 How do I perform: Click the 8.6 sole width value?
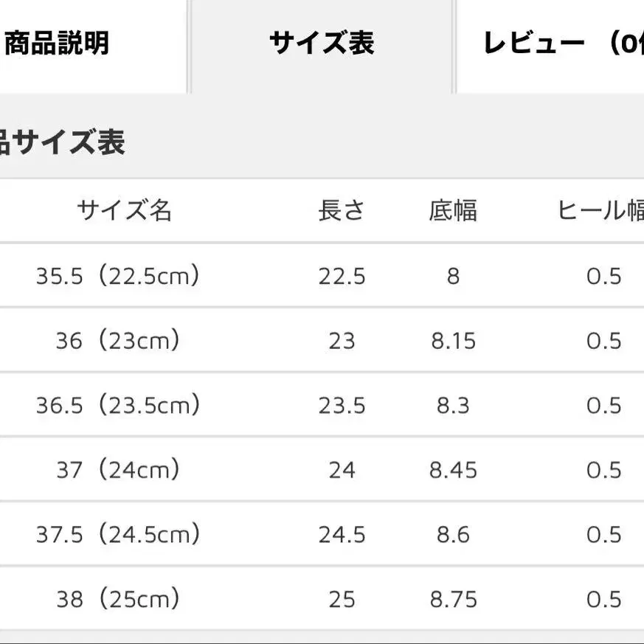pos(453,534)
